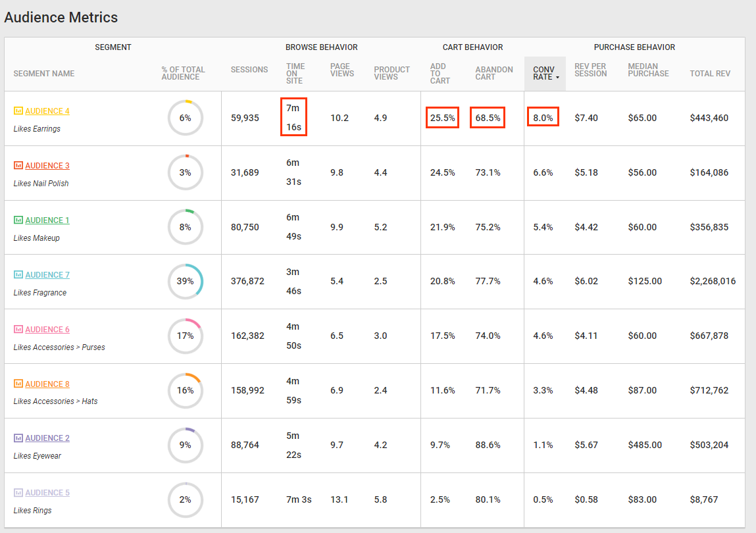The width and height of the screenshot is (756, 533).
Task: Sort by Segment Name column header
Action: point(44,73)
